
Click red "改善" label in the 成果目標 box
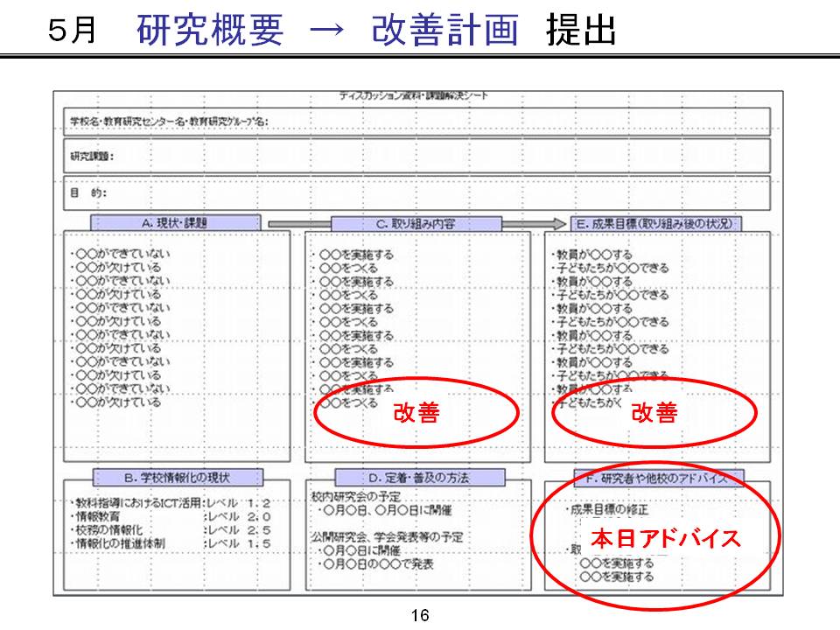[x=654, y=412]
